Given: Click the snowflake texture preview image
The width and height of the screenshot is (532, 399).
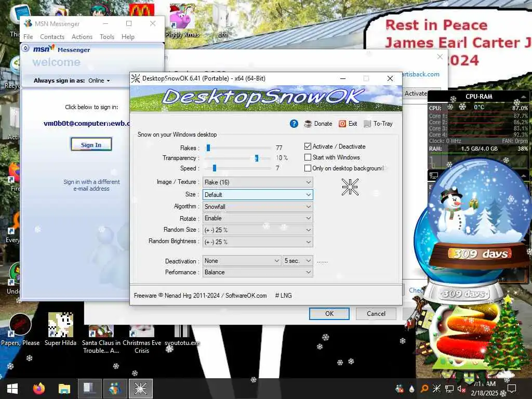Looking at the screenshot, I should pyautogui.click(x=350, y=187).
